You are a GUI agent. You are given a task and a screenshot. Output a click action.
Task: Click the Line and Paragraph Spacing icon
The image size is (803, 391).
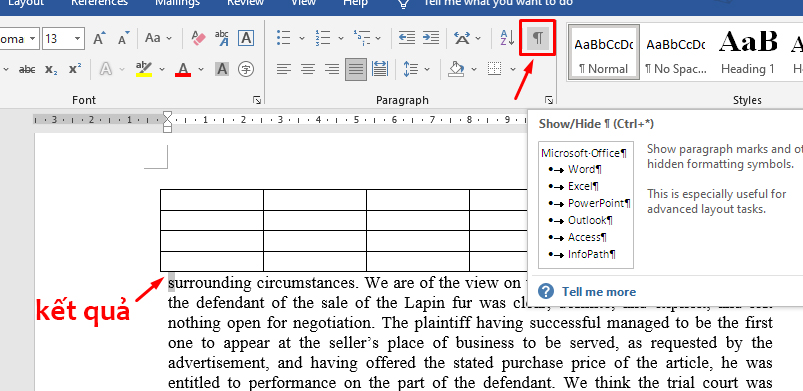pos(411,69)
